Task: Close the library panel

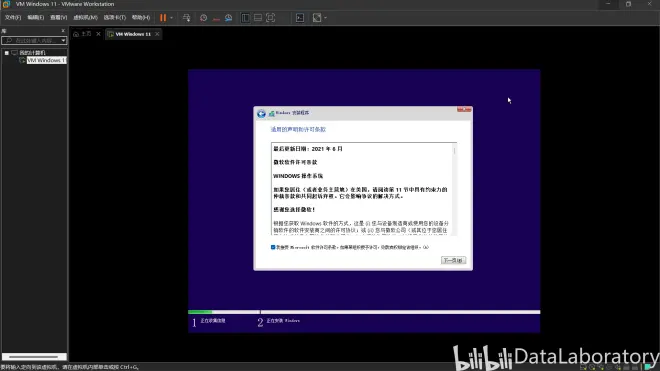Action: click(63, 31)
